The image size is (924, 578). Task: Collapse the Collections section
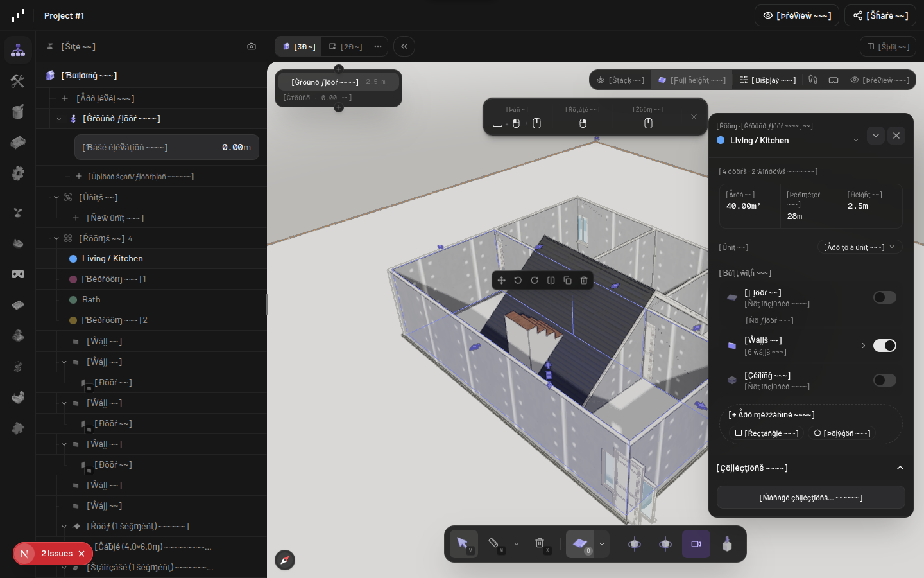click(x=900, y=468)
